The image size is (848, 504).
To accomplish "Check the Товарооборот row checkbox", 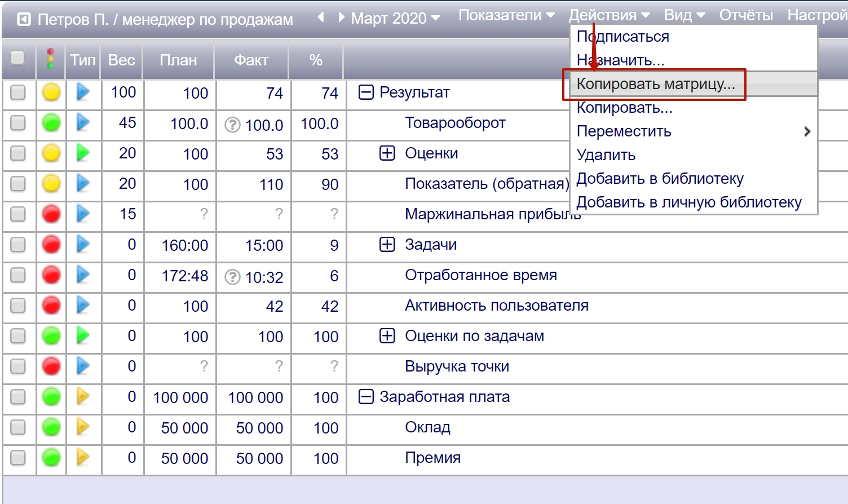I will point(18,123).
